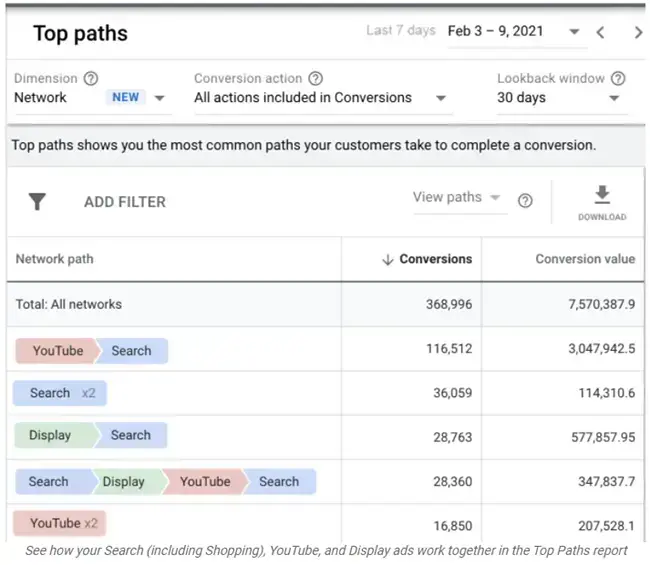Image resolution: width=650 pixels, height=565 pixels.
Task: Click the conversions cell 28,763
Action: (453, 437)
